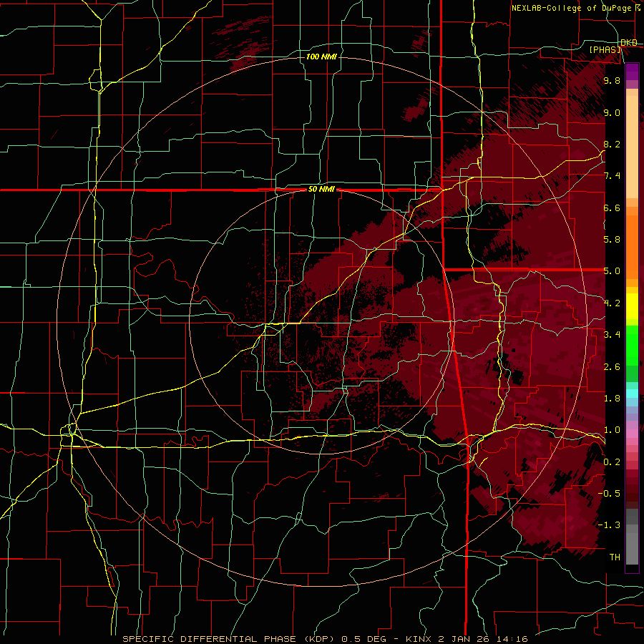Click the "2 JAN 26 14:16" timestamp

coord(483,639)
